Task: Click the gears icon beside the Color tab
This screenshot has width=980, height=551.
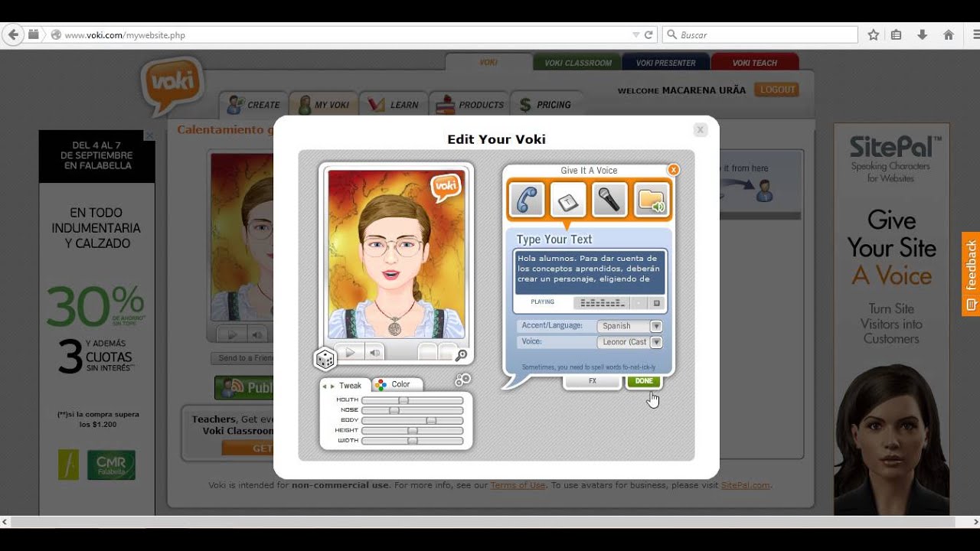Action: pyautogui.click(x=462, y=380)
